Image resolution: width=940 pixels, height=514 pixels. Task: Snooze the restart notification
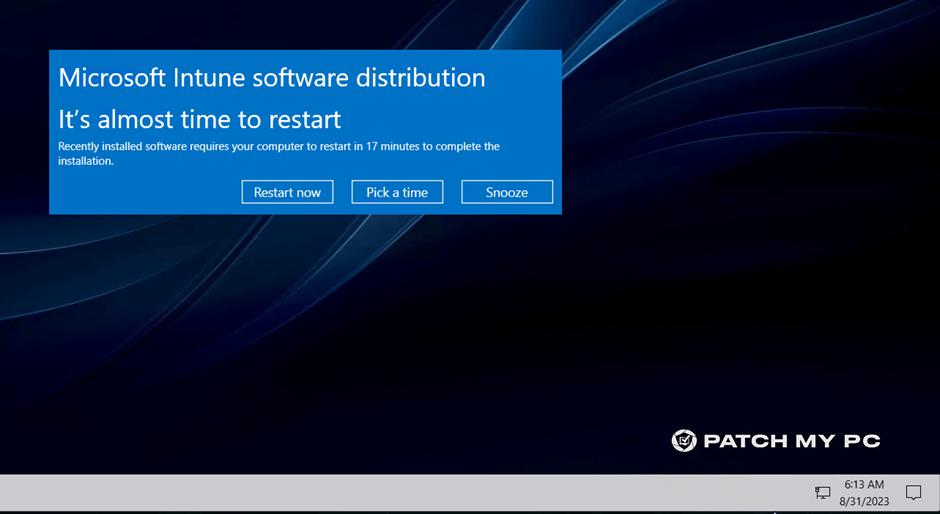(x=507, y=192)
